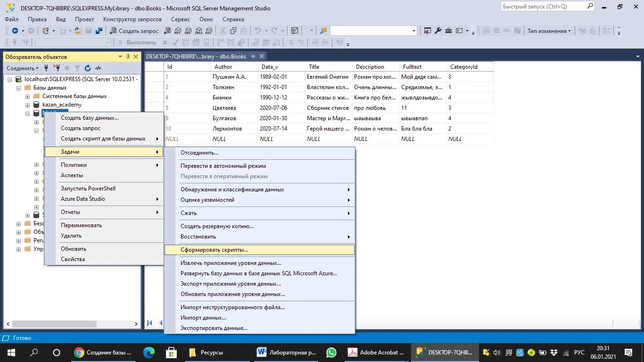Click the first-record navigation arrow
Viewport: 644px width, 362px height.
[150, 323]
